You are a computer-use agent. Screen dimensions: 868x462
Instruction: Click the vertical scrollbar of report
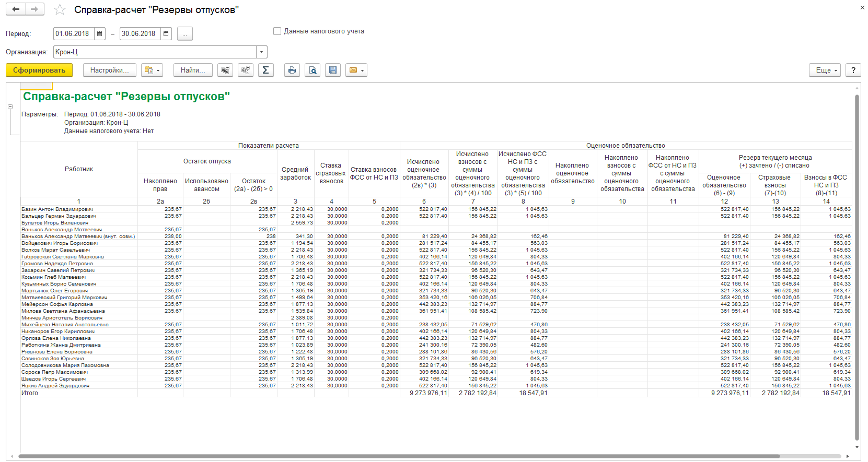857,266
